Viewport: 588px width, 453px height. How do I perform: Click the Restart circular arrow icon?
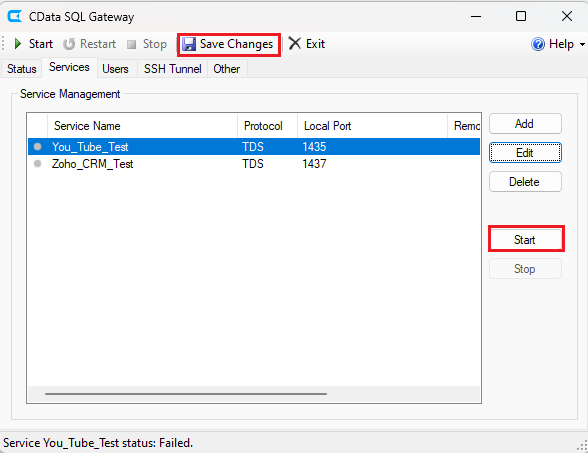tap(69, 44)
